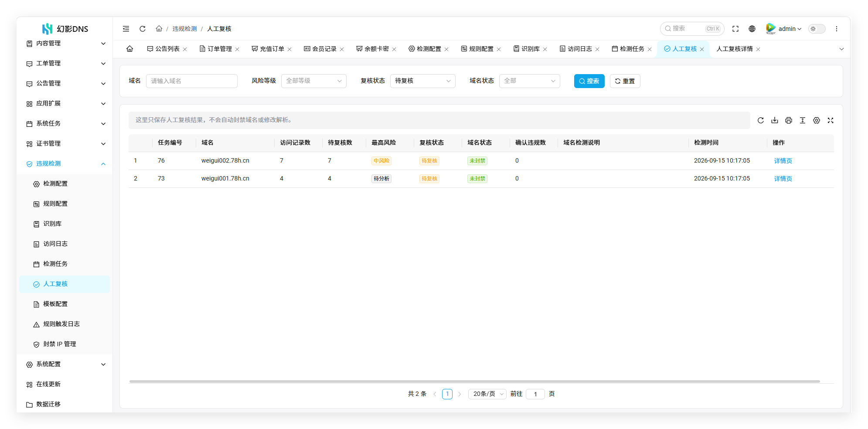Expand the table to fullscreen icon
Screen dimensions: 868x429
tap(831, 120)
